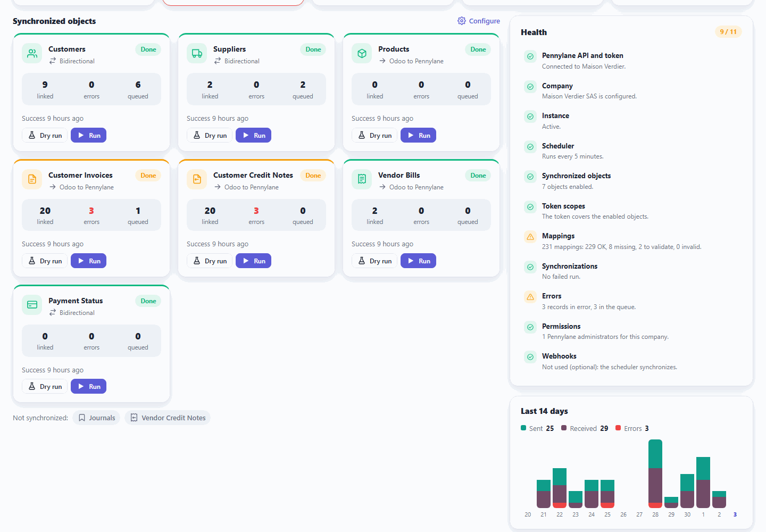Click the Token scopes check icon
Image resolution: width=766 pixels, height=532 pixels.
click(530, 207)
